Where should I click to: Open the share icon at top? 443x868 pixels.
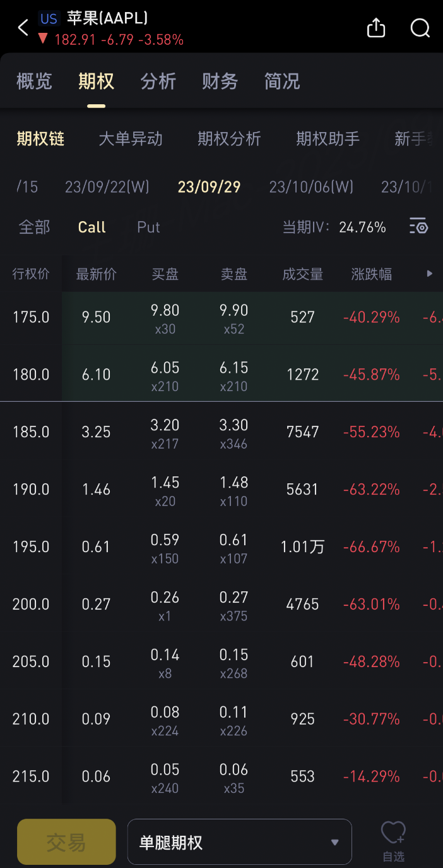click(x=376, y=28)
